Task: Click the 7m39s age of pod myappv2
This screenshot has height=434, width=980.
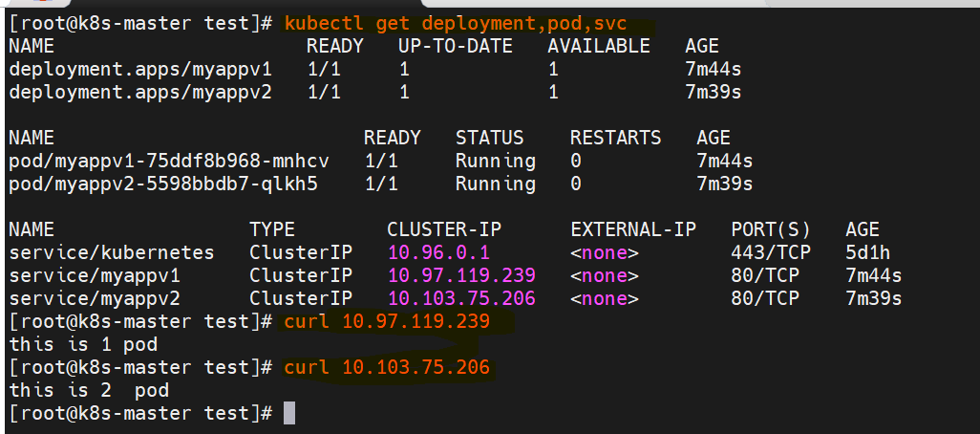Action: pos(725,184)
